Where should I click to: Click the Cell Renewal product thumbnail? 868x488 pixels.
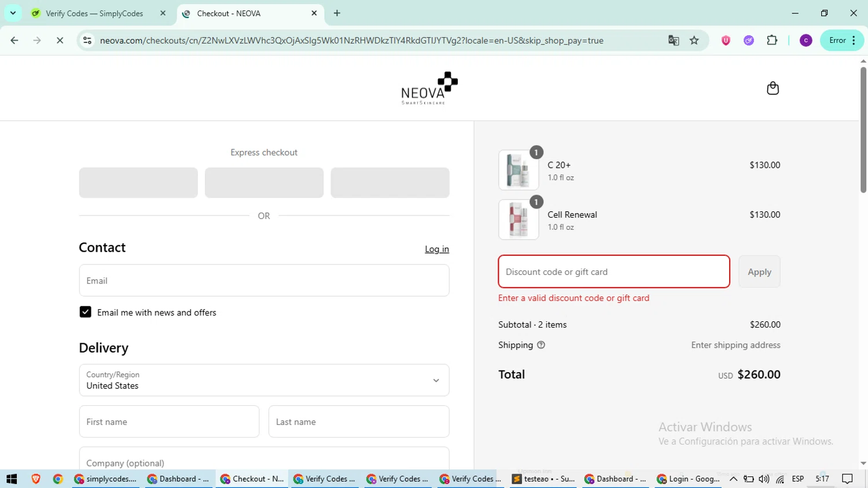tap(518, 219)
